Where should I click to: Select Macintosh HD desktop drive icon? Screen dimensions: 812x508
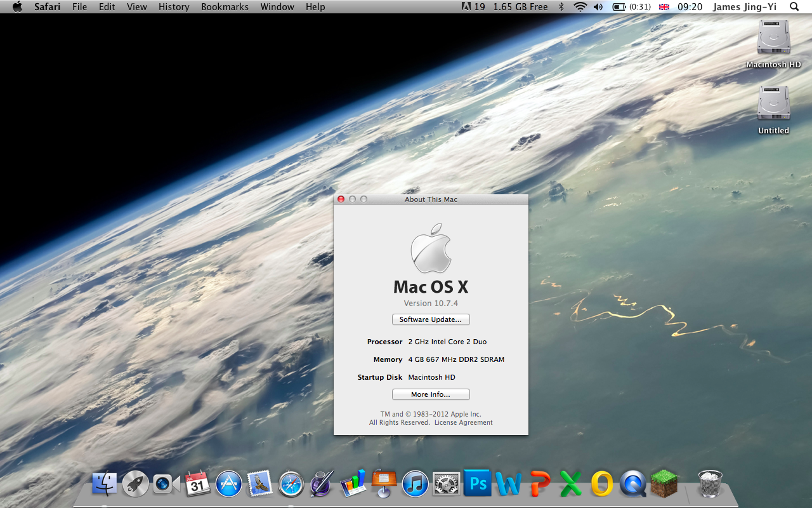[773, 38]
